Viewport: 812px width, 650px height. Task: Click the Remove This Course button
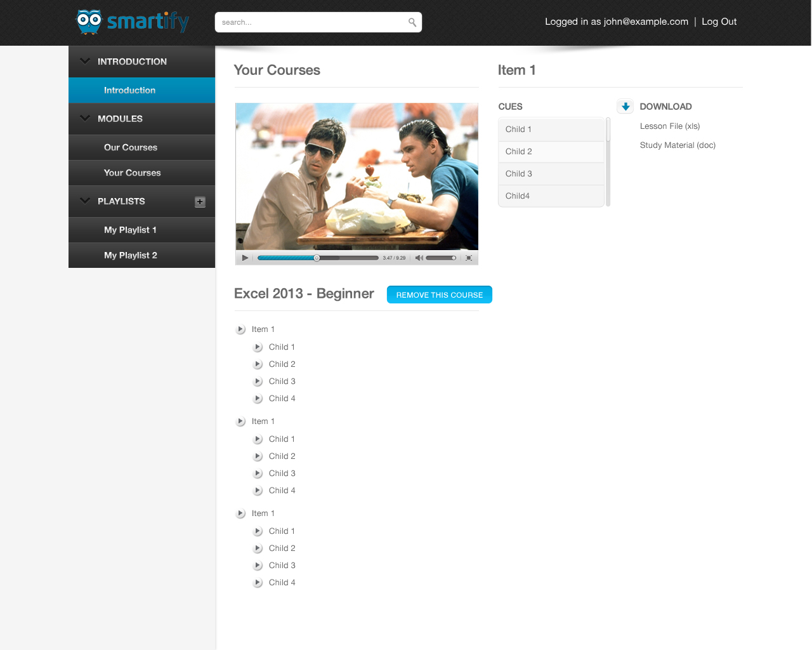(440, 295)
